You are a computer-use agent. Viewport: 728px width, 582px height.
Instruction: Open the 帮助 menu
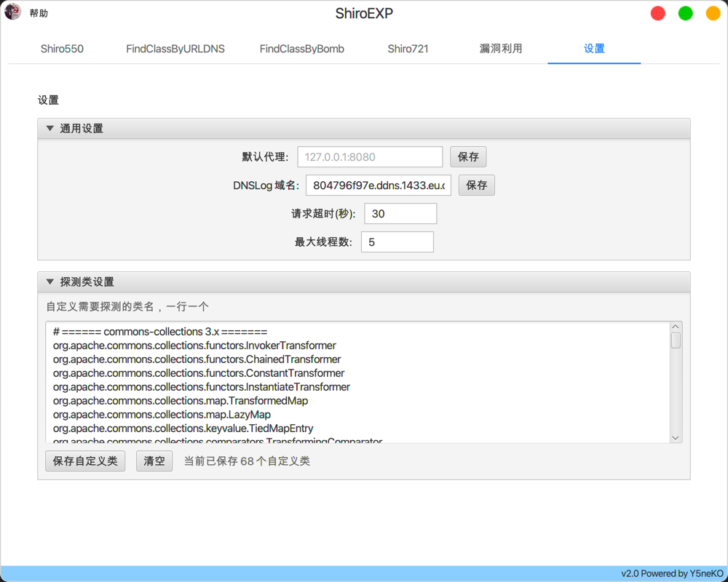39,13
